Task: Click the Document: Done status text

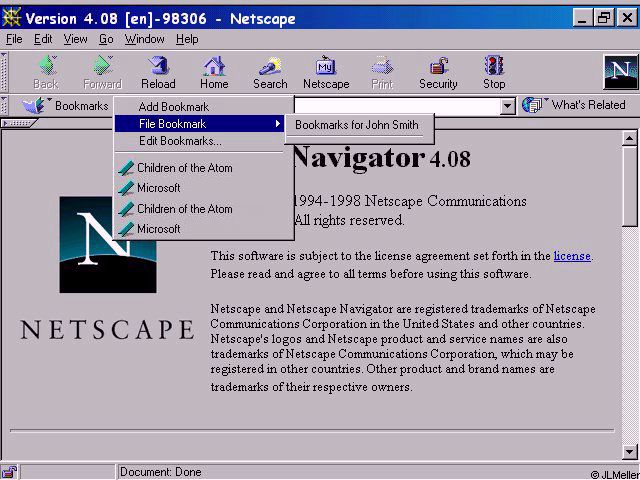Action: [x=160, y=472]
